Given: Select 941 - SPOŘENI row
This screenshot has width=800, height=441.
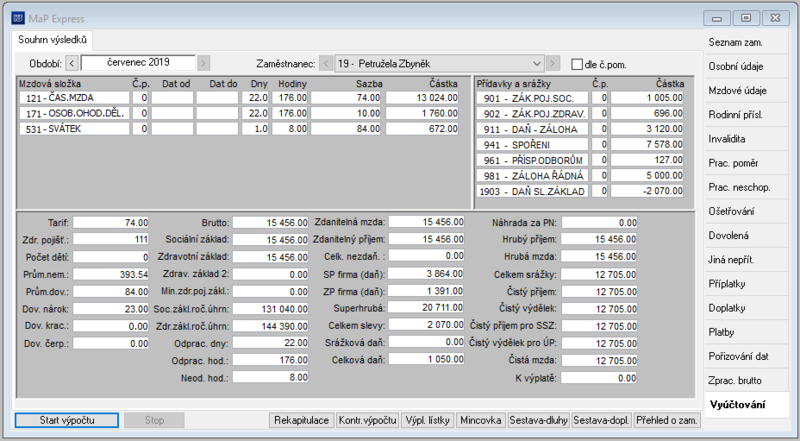Looking at the screenshot, I should (533, 144).
